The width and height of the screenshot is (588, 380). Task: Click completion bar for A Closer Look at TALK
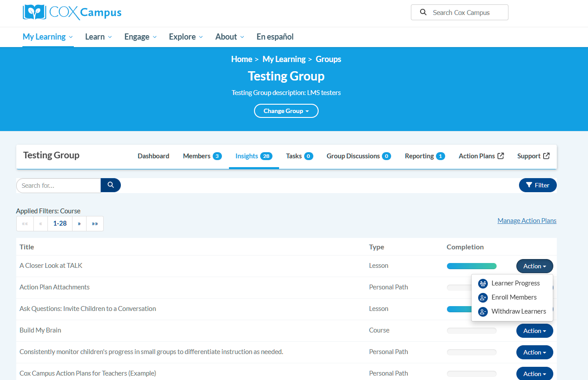pyautogui.click(x=472, y=266)
